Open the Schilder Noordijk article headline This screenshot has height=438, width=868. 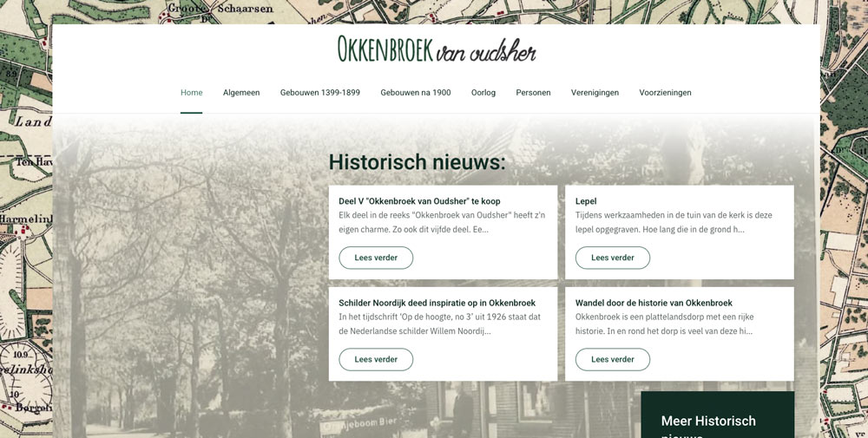click(x=437, y=303)
